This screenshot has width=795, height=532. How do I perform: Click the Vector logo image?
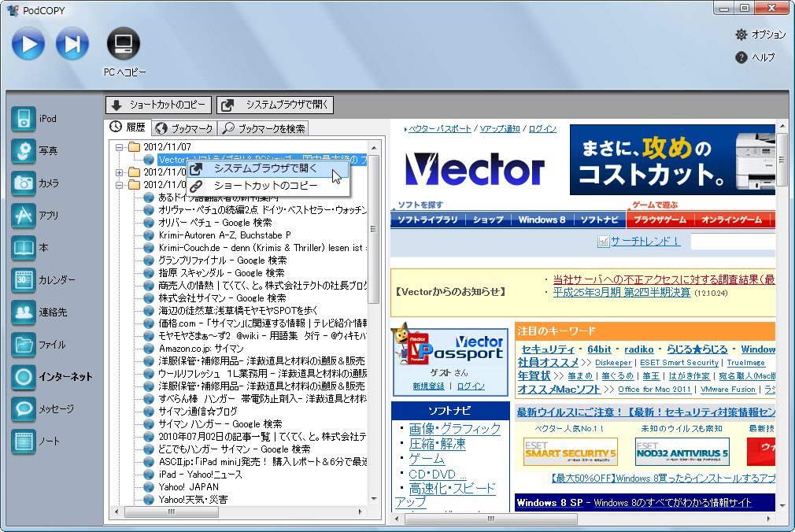tap(475, 169)
